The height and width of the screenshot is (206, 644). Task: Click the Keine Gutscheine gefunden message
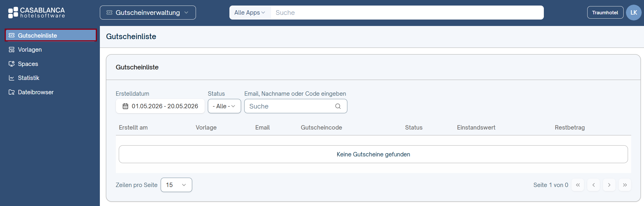(x=373, y=154)
